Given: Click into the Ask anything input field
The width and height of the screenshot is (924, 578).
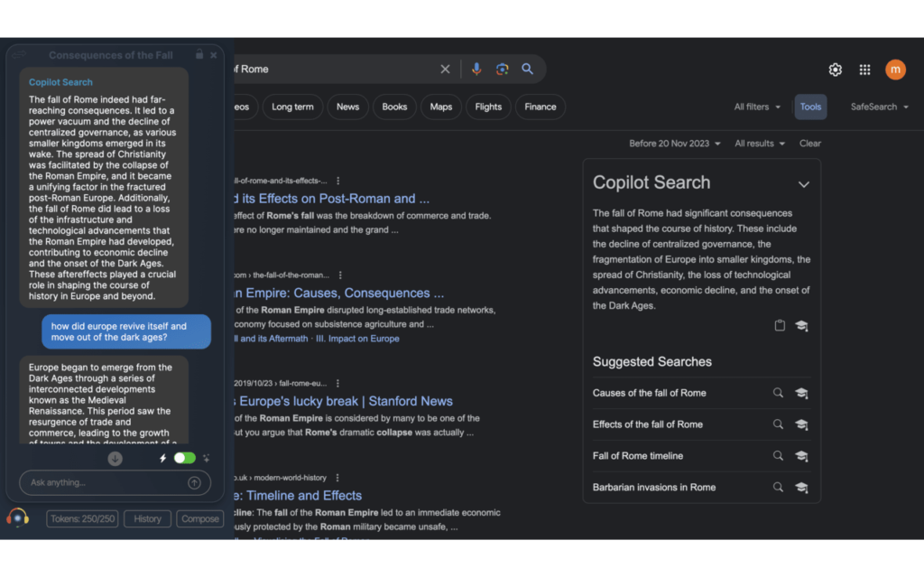Looking at the screenshot, I should 104,483.
